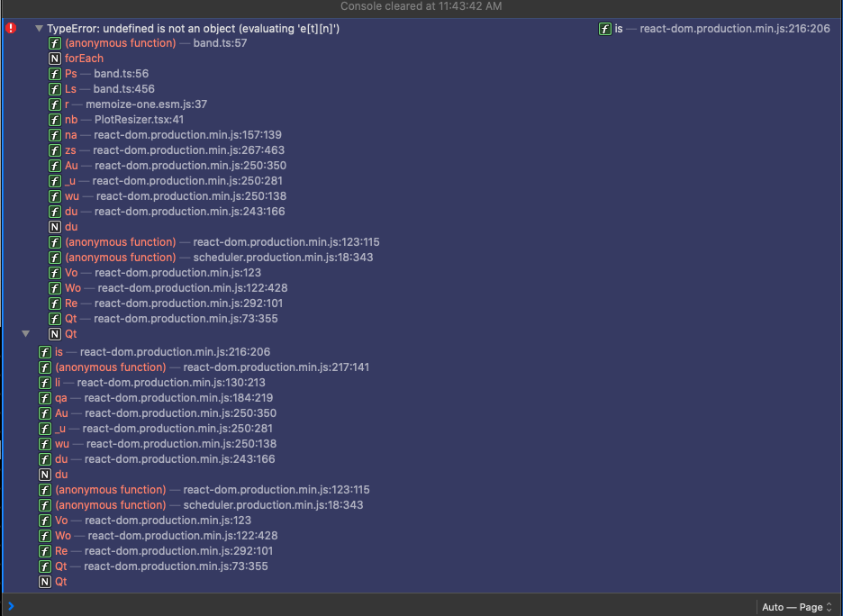Collapse triangle left of native Qt row
Image resolution: width=843 pixels, height=616 pixels.
click(25, 334)
